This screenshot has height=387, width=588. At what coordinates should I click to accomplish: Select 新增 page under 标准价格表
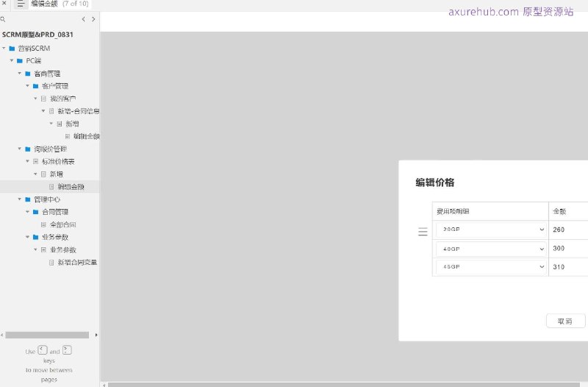(x=57, y=174)
